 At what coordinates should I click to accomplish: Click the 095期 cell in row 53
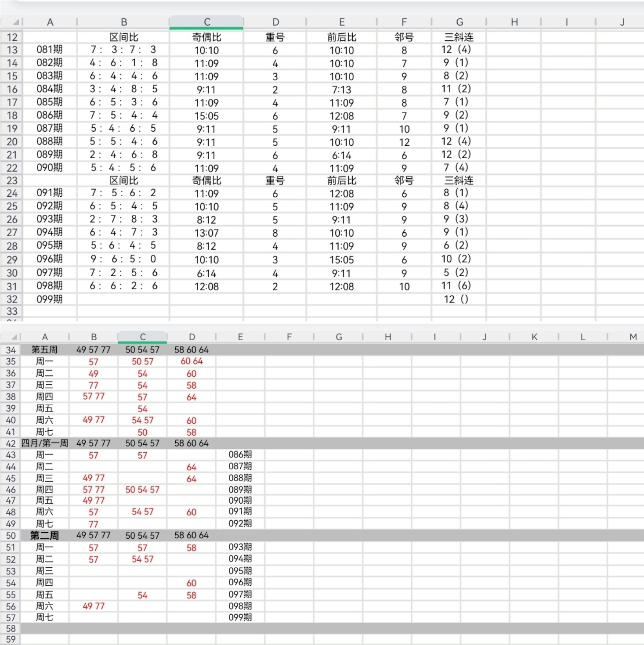tap(240, 571)
